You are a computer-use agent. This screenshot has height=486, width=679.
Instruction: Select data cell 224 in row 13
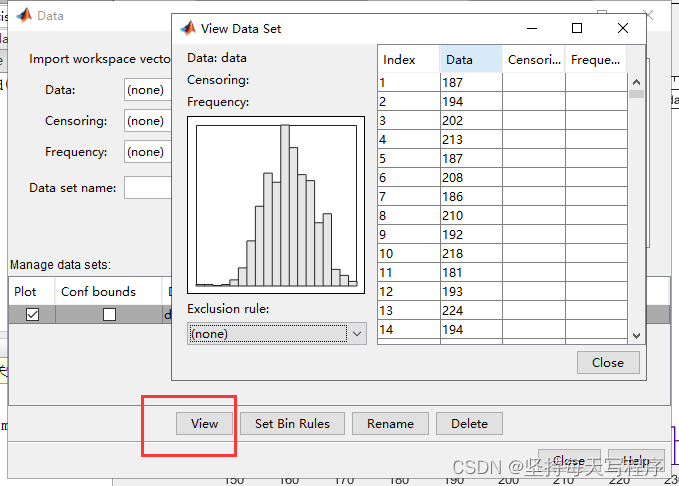point(471,311)
